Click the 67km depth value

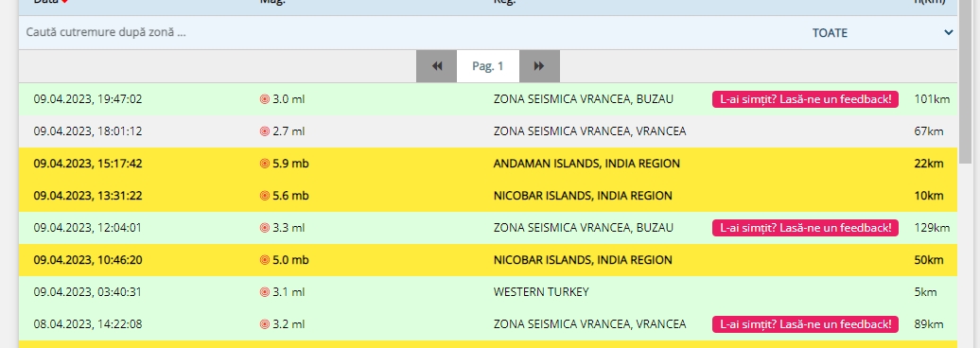[x=929, y=131]
